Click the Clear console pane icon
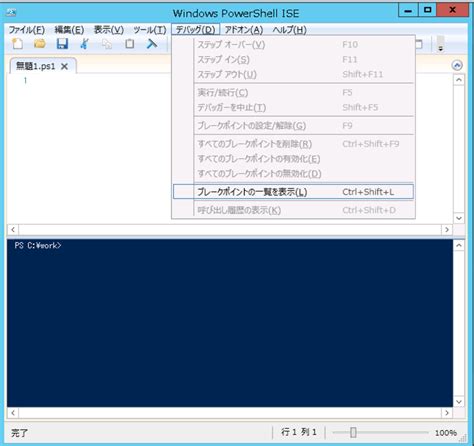The height and width of the screenshot is (446, 474). (152, 44)
